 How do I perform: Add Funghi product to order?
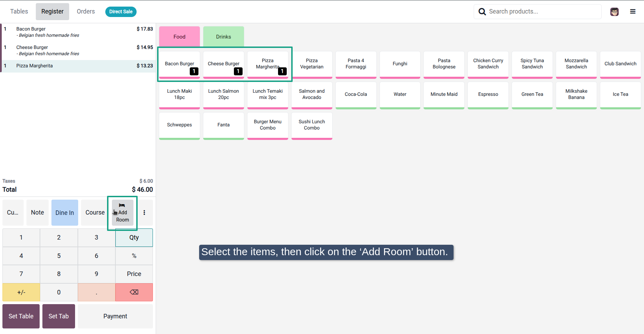coord(400,65)
